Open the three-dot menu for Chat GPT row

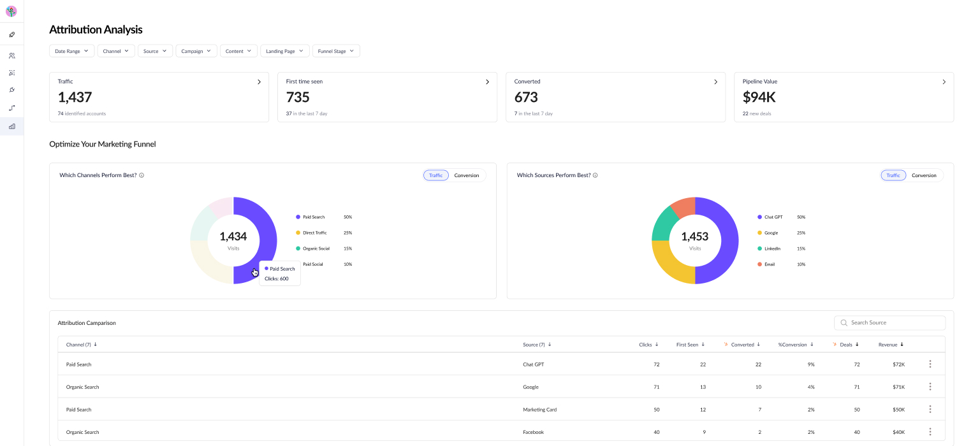pos(930,364)
